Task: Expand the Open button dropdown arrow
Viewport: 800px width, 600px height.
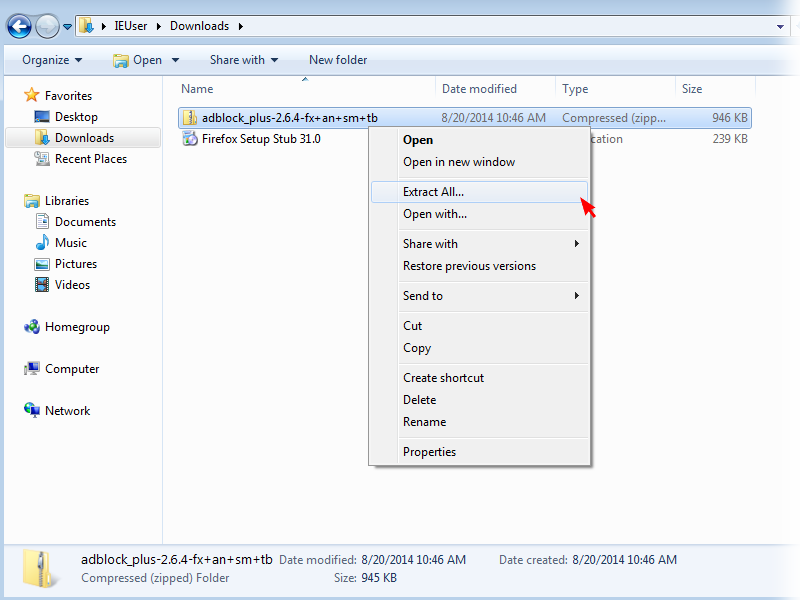Action: (x=176, y=60)
